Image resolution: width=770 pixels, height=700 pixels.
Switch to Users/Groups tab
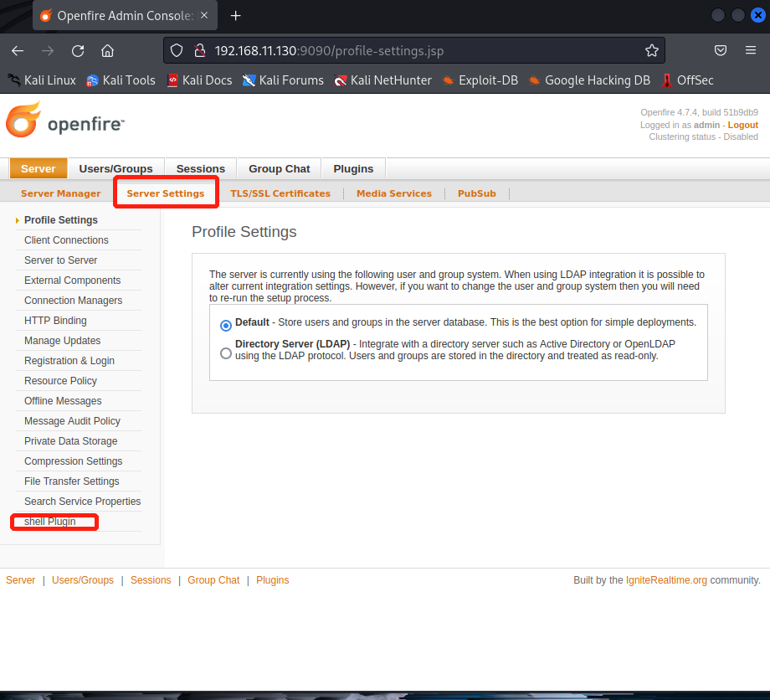pos(116,168)
